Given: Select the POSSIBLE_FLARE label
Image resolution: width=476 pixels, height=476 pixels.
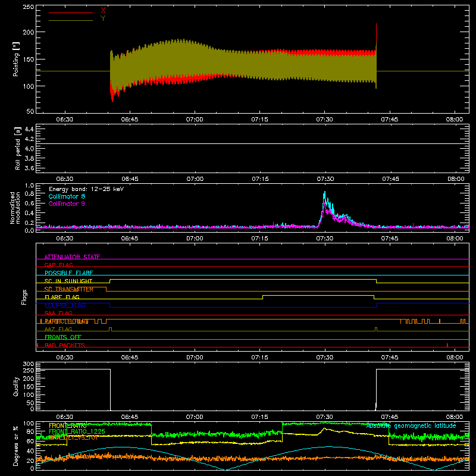Looking at the screenshot, I should click(68, 273).
